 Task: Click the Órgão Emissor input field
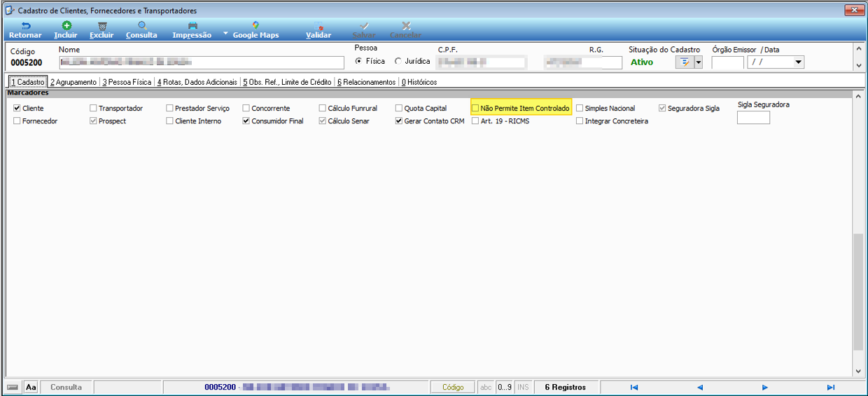coord(728,62)
